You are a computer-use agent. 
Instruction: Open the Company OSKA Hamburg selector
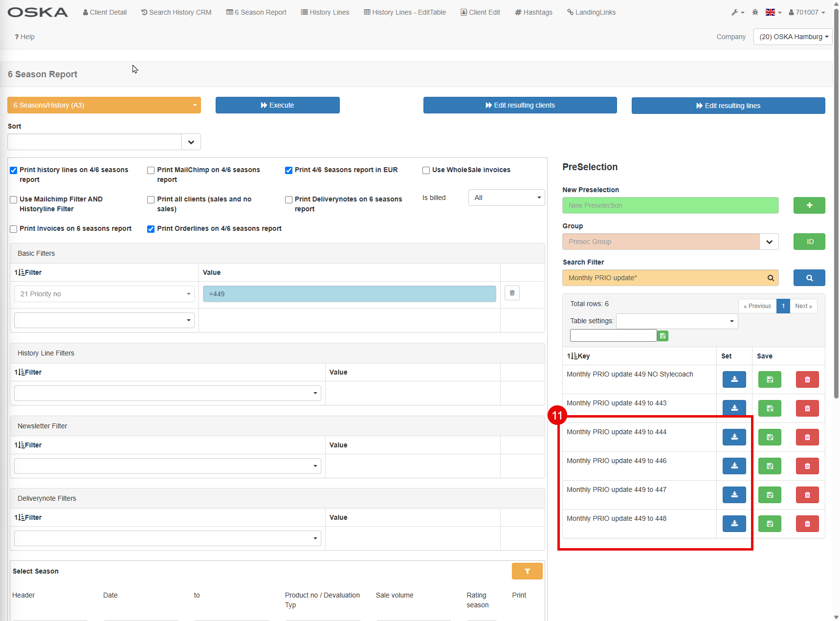(x=792, y=37)
